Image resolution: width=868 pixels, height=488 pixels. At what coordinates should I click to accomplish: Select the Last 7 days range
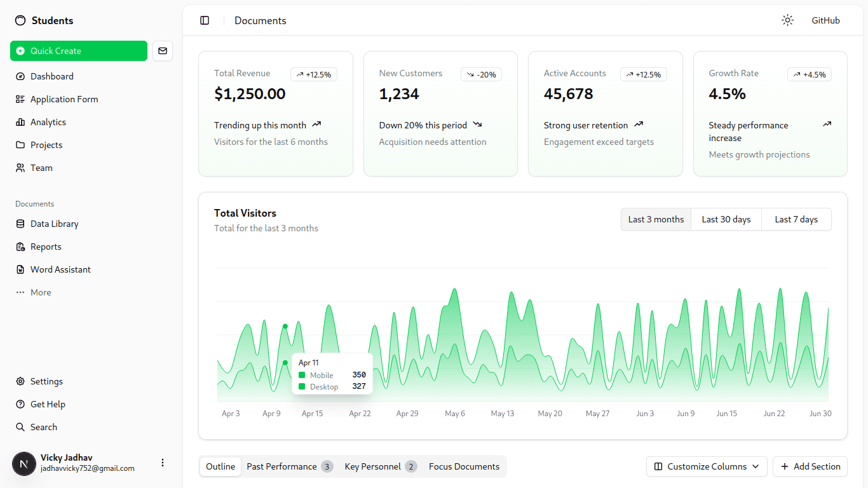coord(796,219)
